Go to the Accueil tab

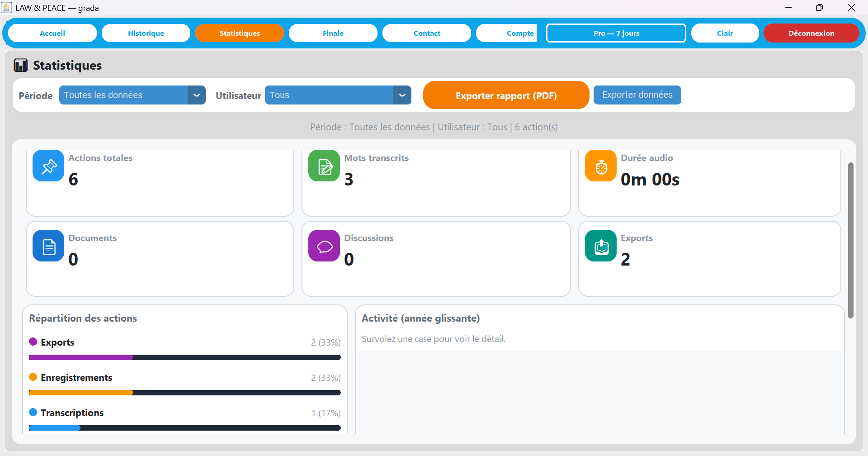pos(52,33)
